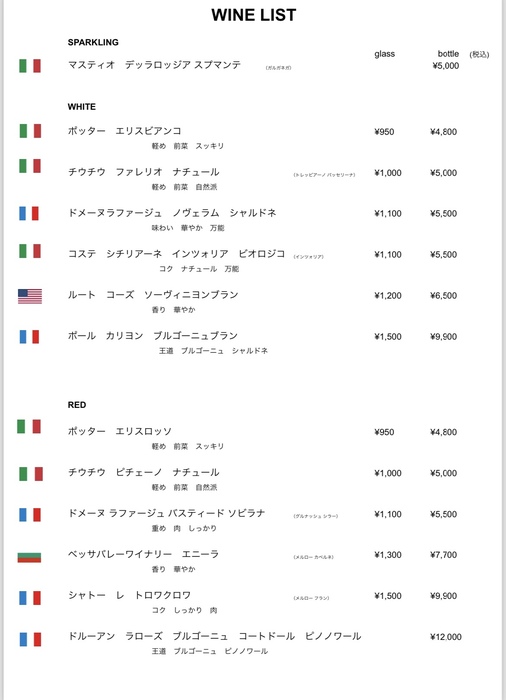The width and height of the screenshot is (506, 700).
Task: Click the RED section heading
Action: tap(77, 405)
